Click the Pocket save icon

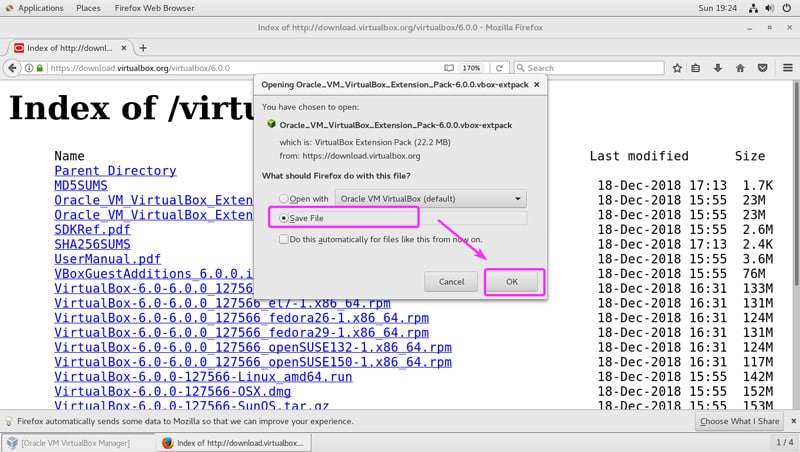tap(761, 68)
